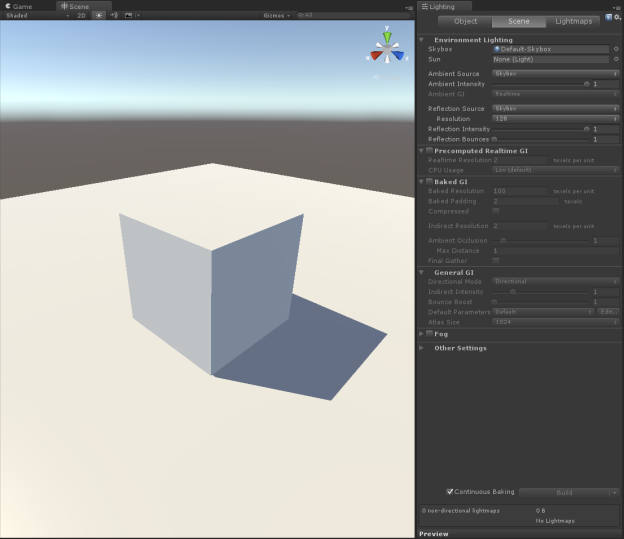Open the Lighting panel gear settings

click(617, 17)
